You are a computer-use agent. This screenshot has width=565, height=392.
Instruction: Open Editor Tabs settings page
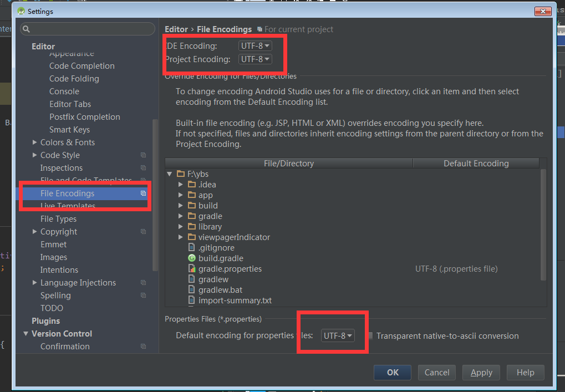click(x=70, y=104)
